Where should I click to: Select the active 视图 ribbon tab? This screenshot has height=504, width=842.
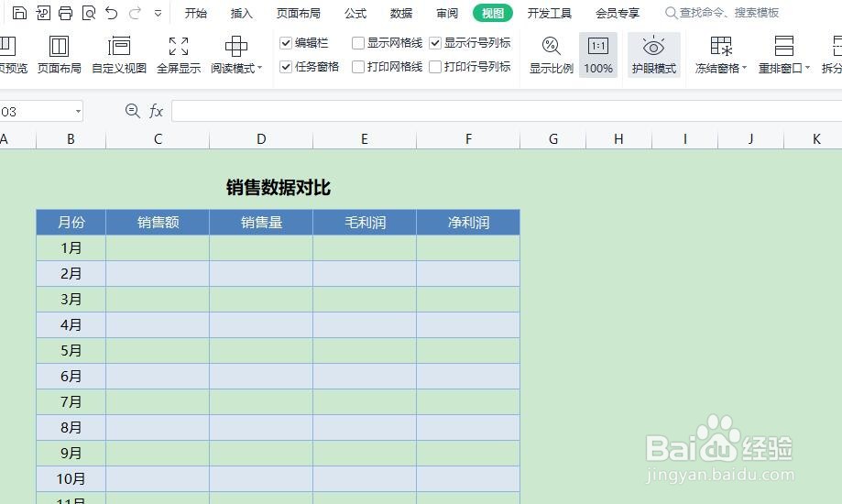coord(492,13)
